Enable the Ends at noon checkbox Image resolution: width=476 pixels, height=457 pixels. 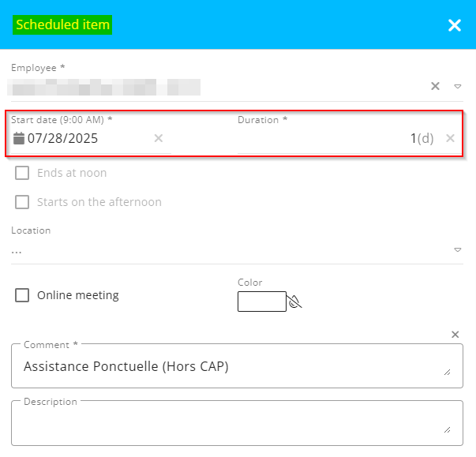[x=22, y=173]
